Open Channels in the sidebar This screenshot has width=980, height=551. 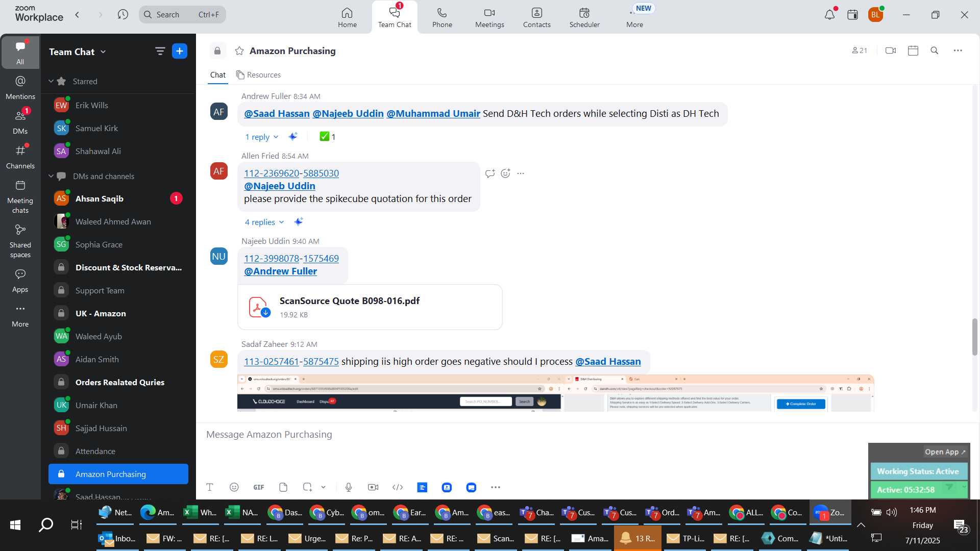(20, 157)
